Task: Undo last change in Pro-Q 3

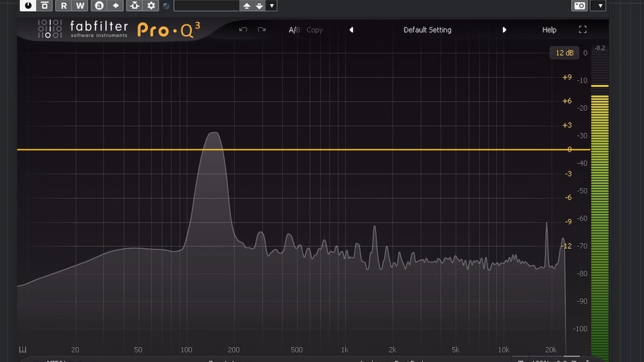Action: point(243,30)
